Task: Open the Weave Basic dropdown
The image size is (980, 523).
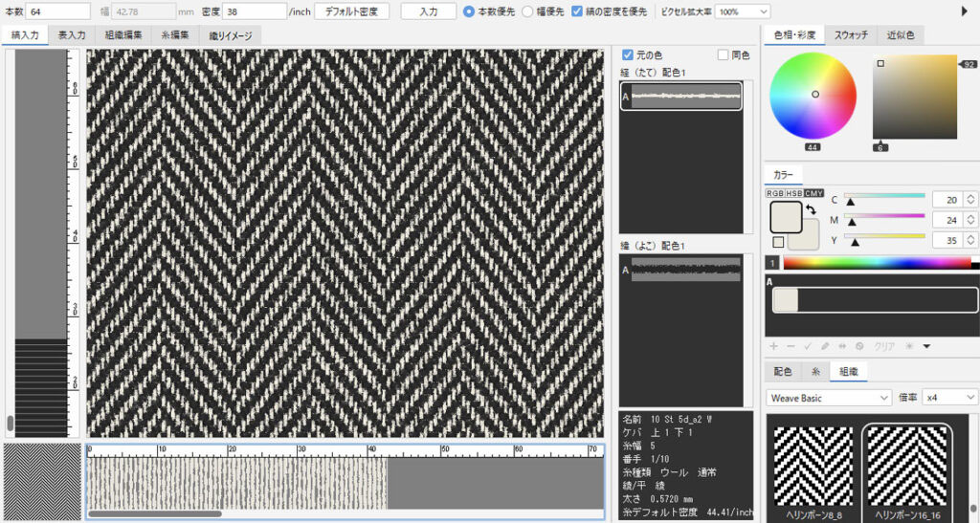Action: [x=829, y=397]
